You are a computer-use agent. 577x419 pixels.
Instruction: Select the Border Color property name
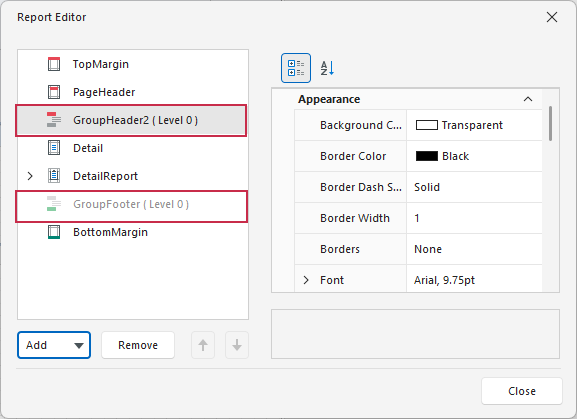pos(353,156)
